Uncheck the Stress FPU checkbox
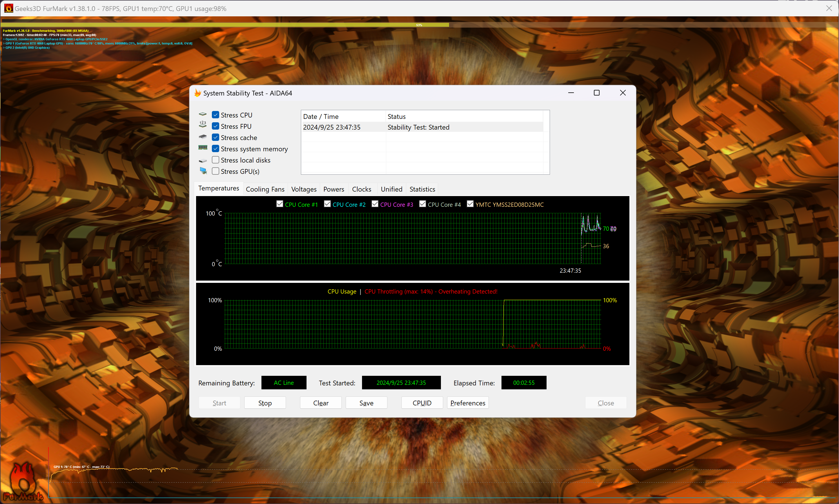The width and height of the screenshot is (839, 504). (215, 126)
